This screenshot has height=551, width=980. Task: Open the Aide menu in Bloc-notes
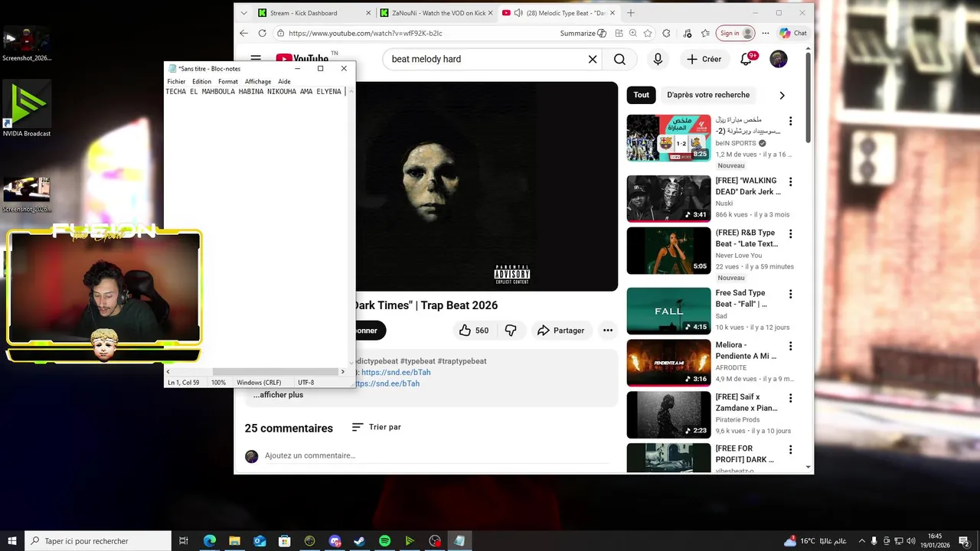click(x=284, y=81)
